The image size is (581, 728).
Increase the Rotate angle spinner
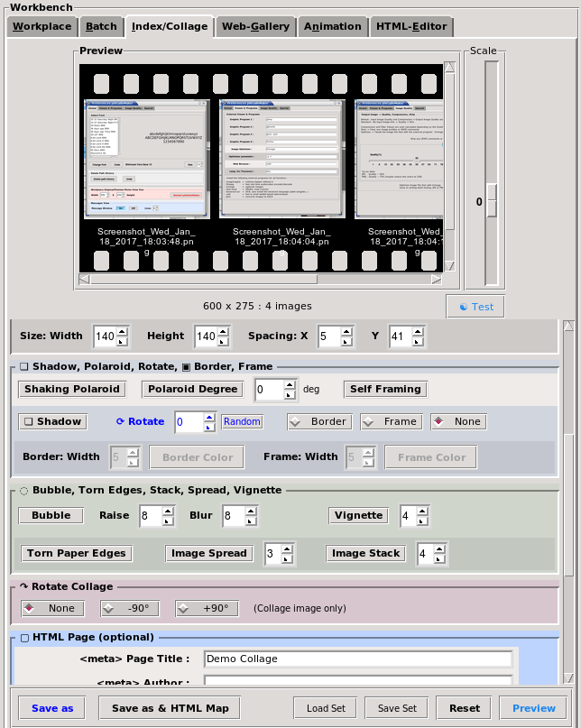tap(209, 418)
